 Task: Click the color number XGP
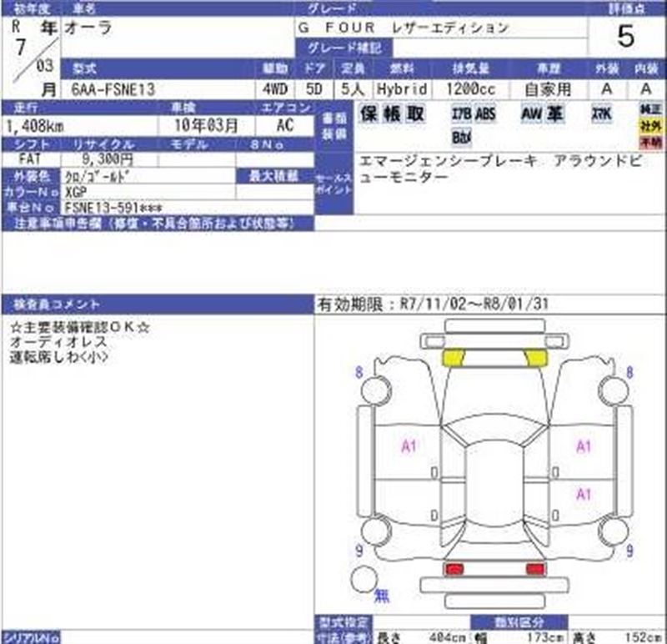coord(76,193)
